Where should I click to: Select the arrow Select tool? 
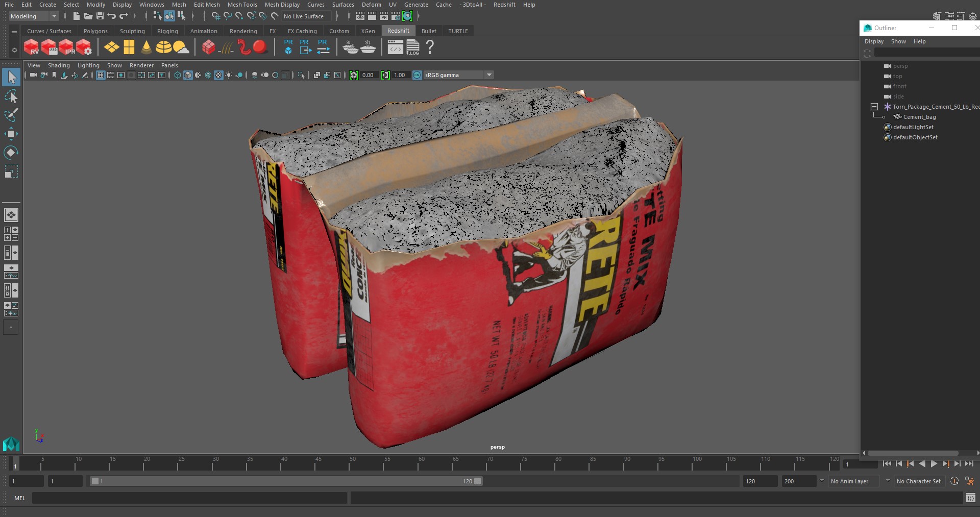[11, 78]
